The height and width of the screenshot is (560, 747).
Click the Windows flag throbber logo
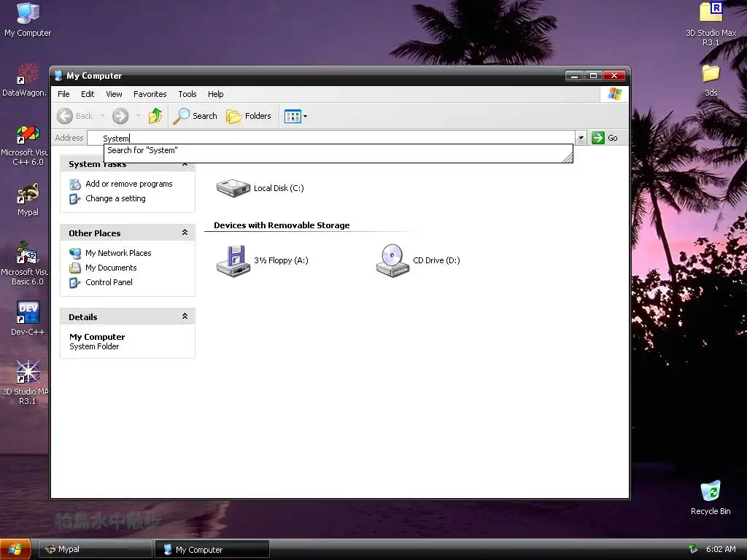[x=614, y=94]
